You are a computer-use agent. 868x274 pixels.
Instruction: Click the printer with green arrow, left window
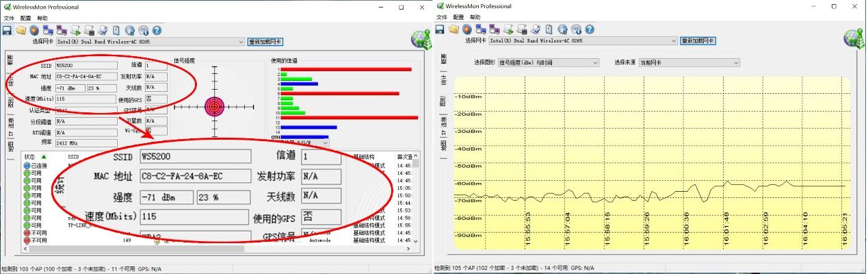click(x=77, y=30)
